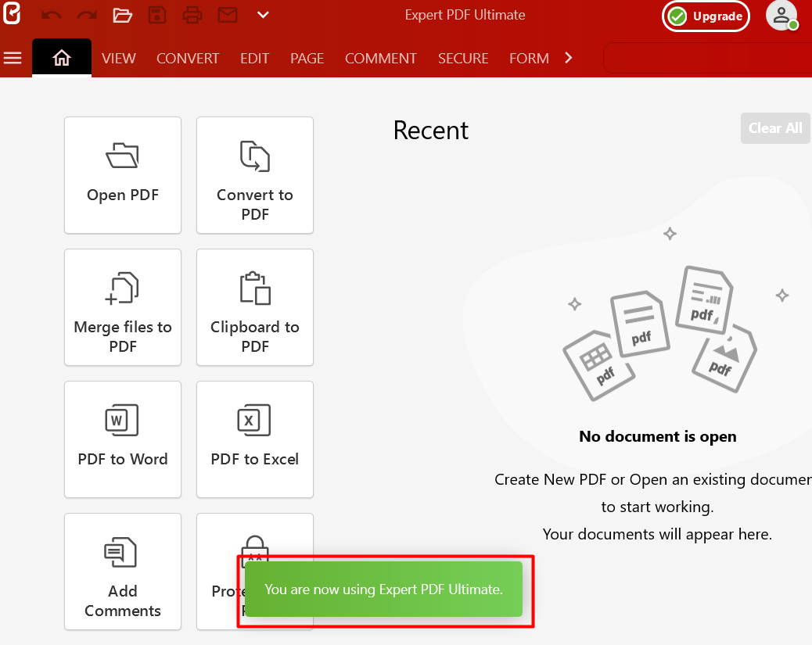Switch to the PAGE tab
Screen dimensions: 812x645
307,58
